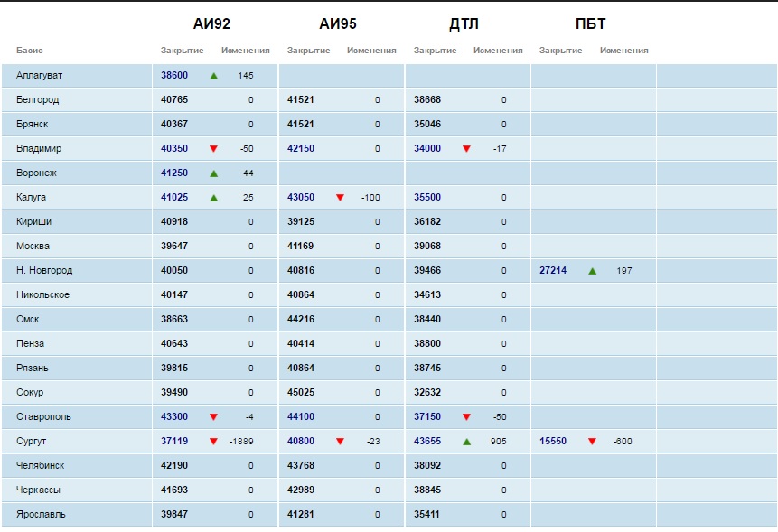The height and width of the screenshot is (532, 778).
Task: Select the Ярославль row name
Action: 41,515
